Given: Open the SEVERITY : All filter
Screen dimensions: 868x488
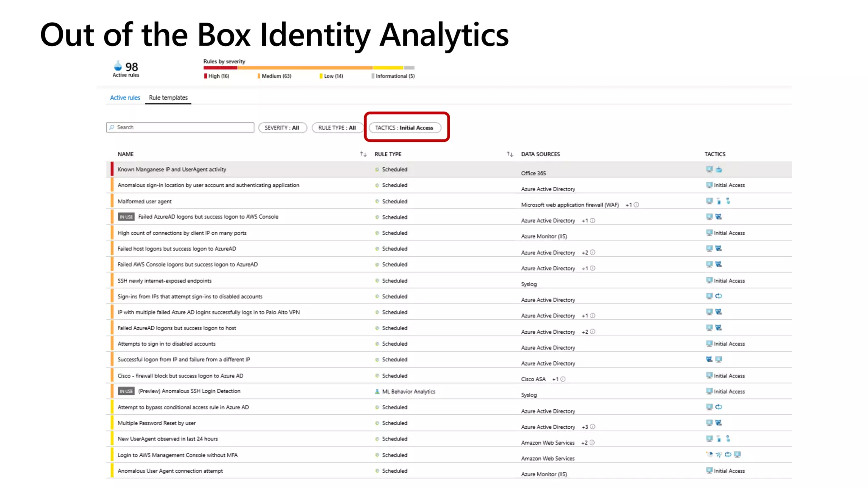Looking at the screenshot, I should point(282,128).
